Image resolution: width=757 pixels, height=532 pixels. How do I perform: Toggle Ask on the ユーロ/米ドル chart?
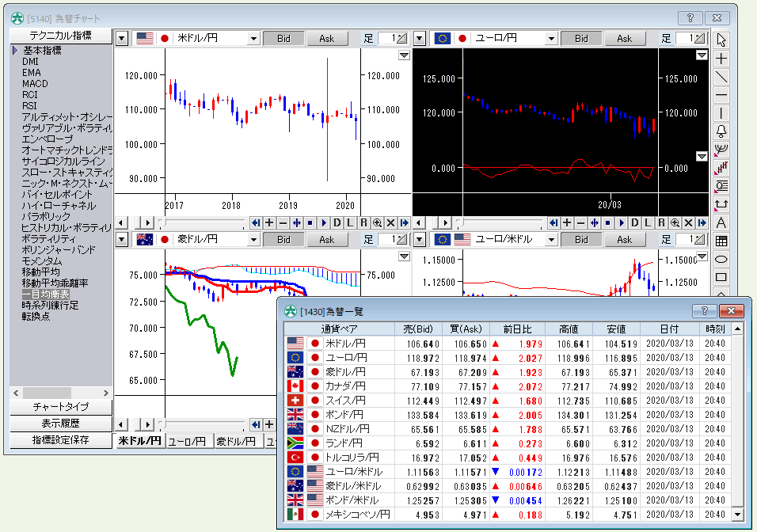coord(624,239)
